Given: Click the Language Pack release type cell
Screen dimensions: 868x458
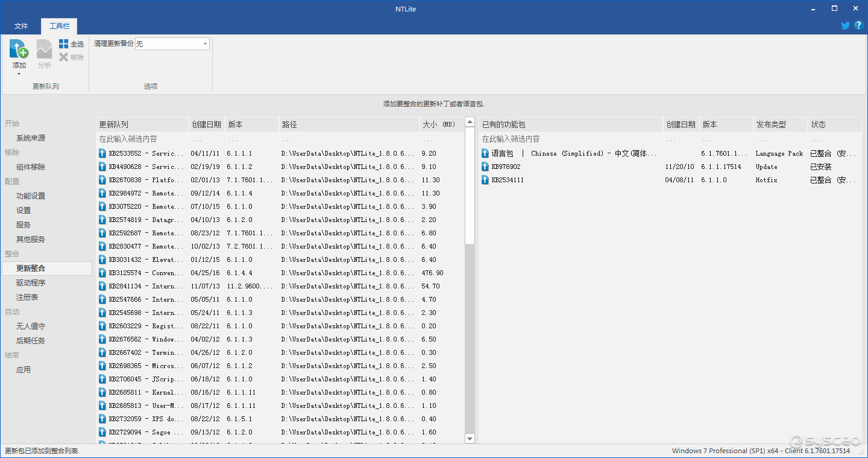Looking at the screenshot, I should pyautogui.click(x=779, y=153).
